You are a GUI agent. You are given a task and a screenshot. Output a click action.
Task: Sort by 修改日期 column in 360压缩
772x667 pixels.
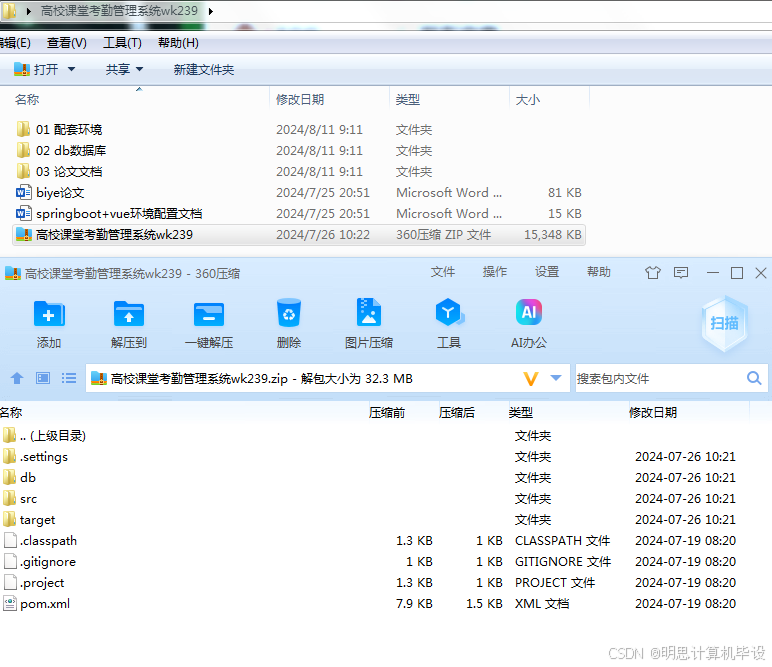(653, 413)
